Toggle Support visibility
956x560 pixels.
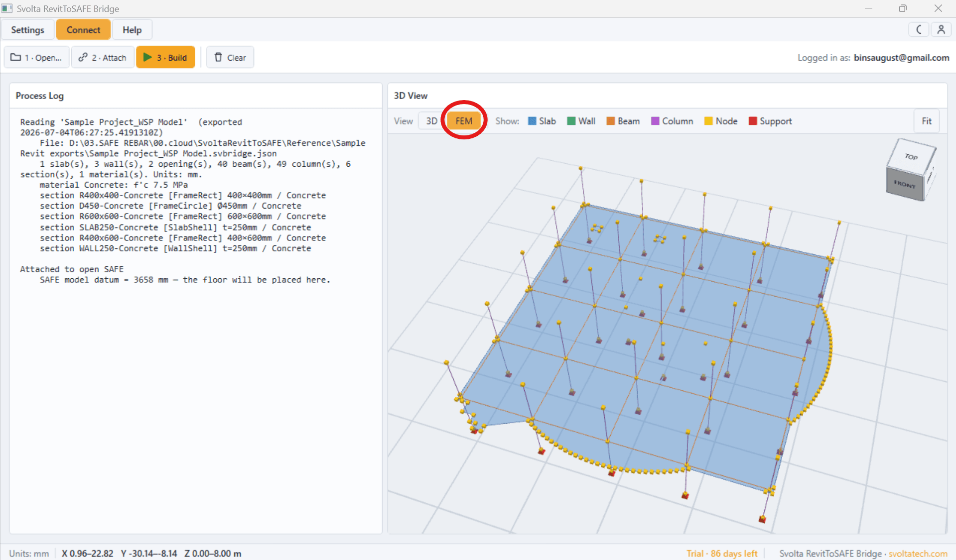(x=770, y=121)
